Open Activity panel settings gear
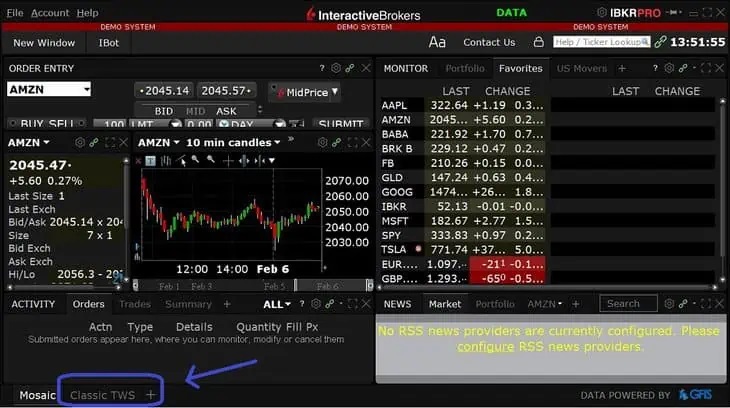Image resolution: width=730 pixels, height=408 pixels. [x=316, y=304]
